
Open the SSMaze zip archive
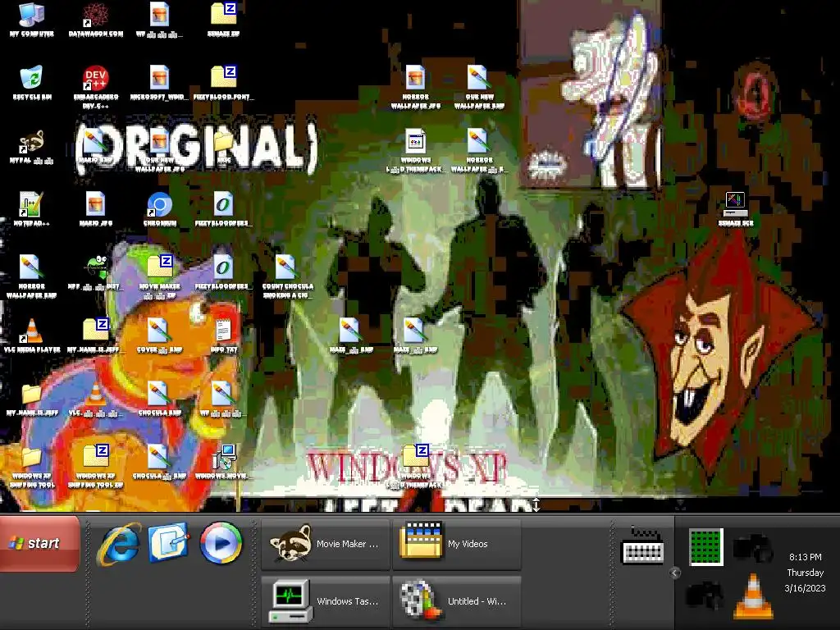coord(223,20)
